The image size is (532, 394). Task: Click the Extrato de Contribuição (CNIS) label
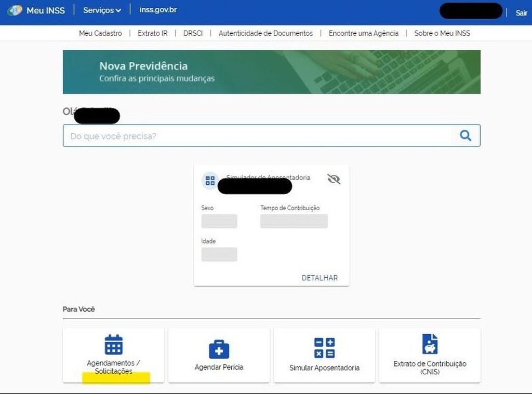pos(430,368)
